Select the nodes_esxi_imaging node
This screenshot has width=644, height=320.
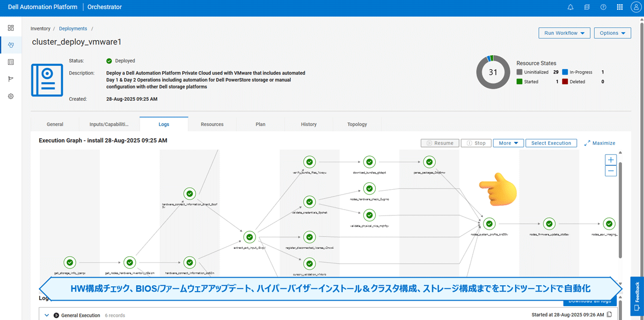(x=609, y=224)
